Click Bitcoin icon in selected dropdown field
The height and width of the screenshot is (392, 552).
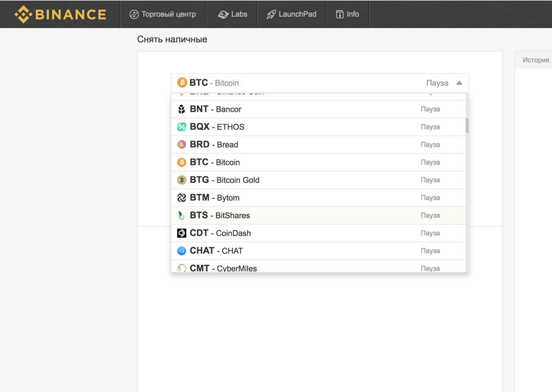[182, 82]
